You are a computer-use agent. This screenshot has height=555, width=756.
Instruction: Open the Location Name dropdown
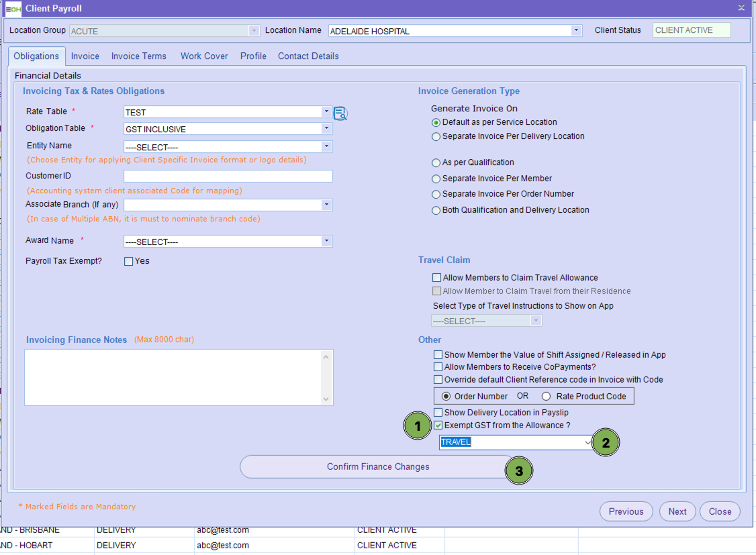(x=576, y=31)
